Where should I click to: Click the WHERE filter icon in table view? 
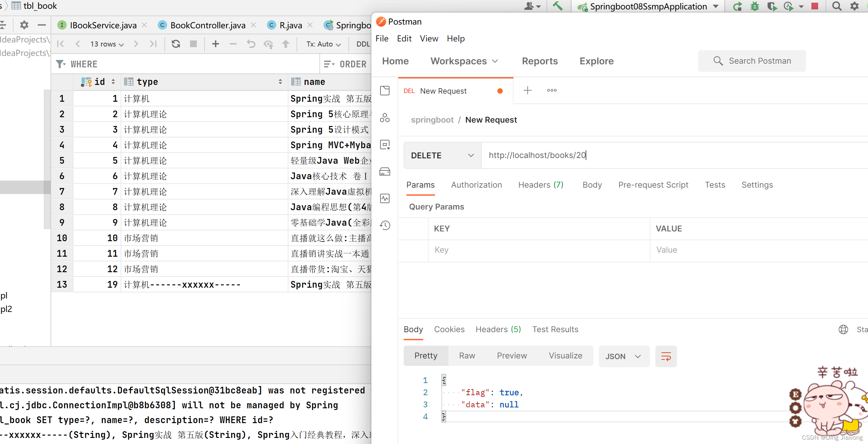coord(59,64)
